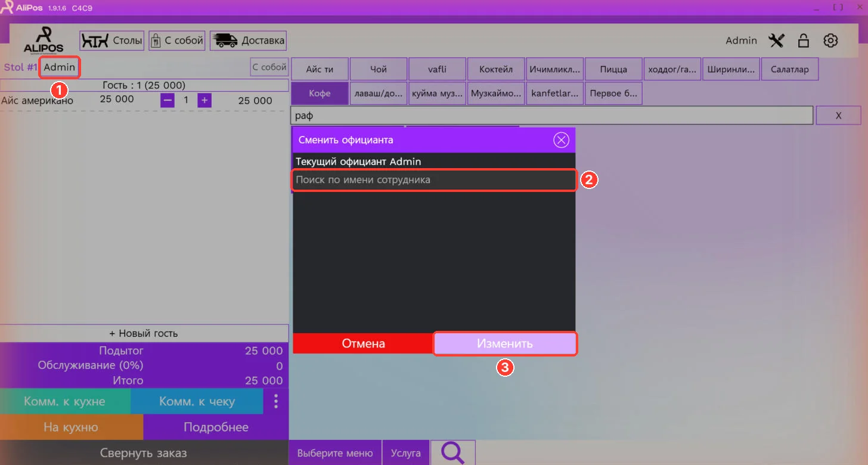868x465 pixels.
Task: Click the magnifying glass search button
Action: 453,453
